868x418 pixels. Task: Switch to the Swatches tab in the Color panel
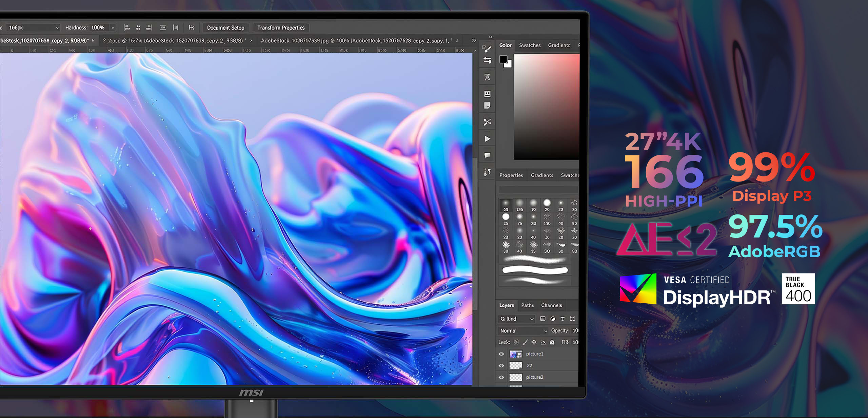coord(530,45)
